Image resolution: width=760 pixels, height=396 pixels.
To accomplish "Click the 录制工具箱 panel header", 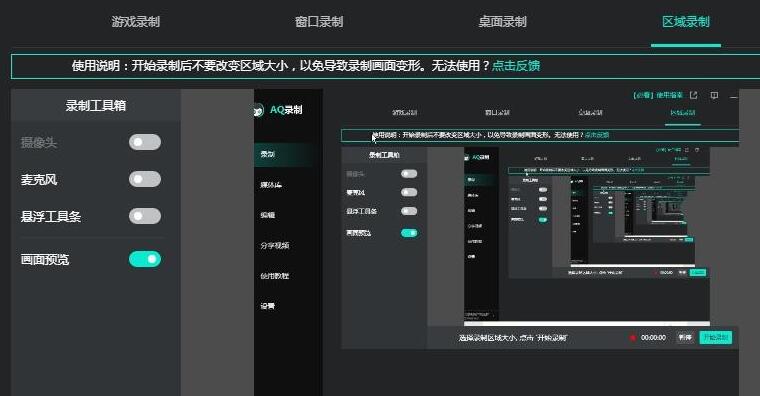I will pyautogui.click(x=96, y=105).
